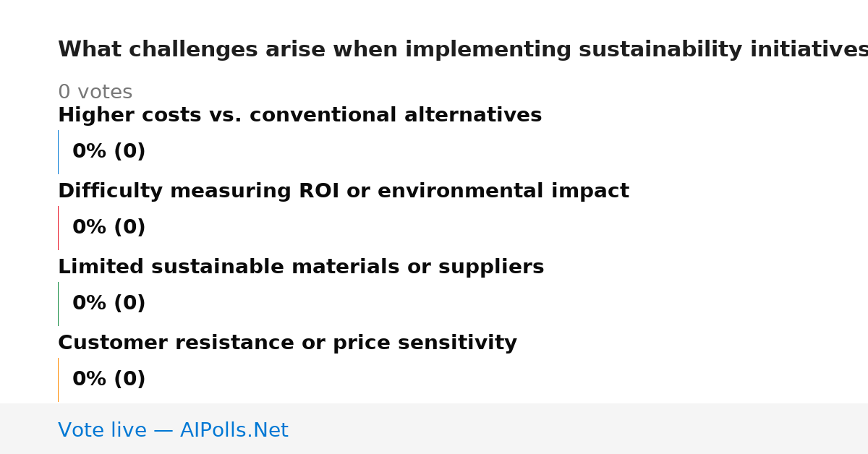Choose Limited sustainable materials or suppliers option
Image resolution: width=868 pixels, height=454 pixels.
(301, 267)
